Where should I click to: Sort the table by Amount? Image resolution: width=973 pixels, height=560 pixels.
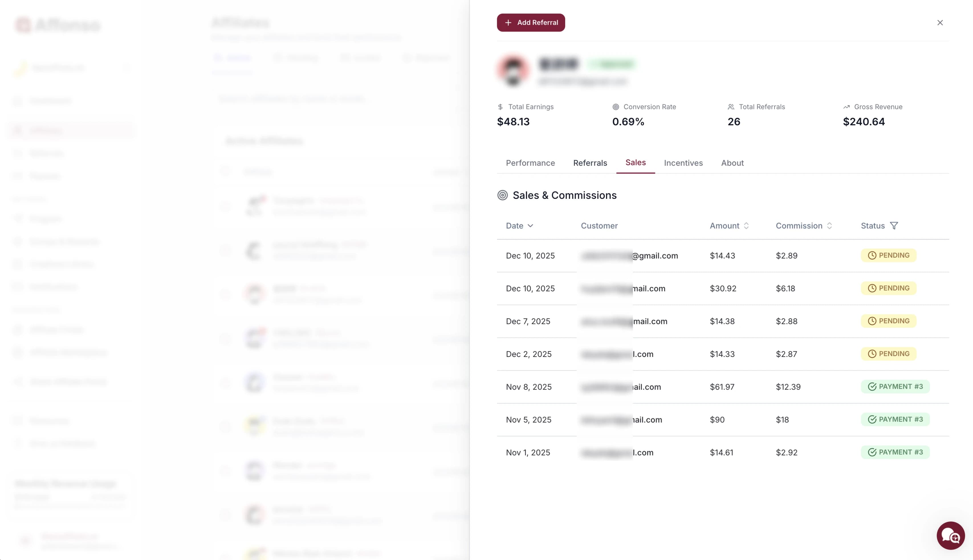746,225
